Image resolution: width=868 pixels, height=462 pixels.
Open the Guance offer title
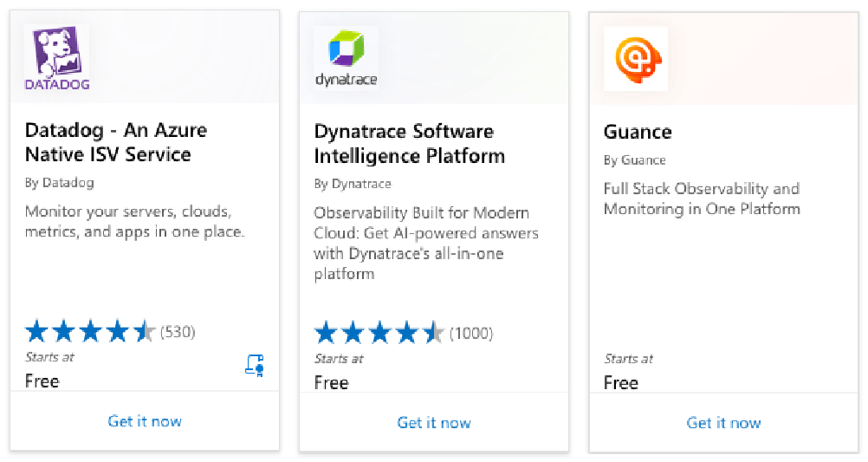638,132
